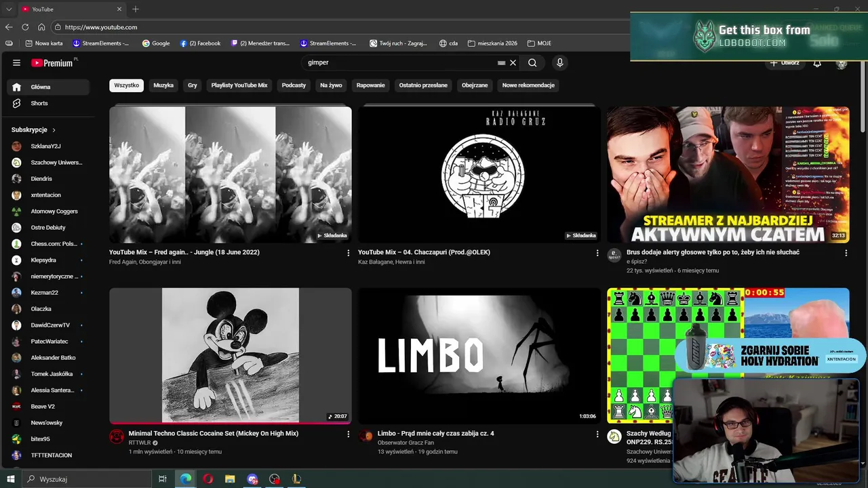This screenshot has width=868, height=488.
Task: Open the notifications bell
Action: pos(817,63)
